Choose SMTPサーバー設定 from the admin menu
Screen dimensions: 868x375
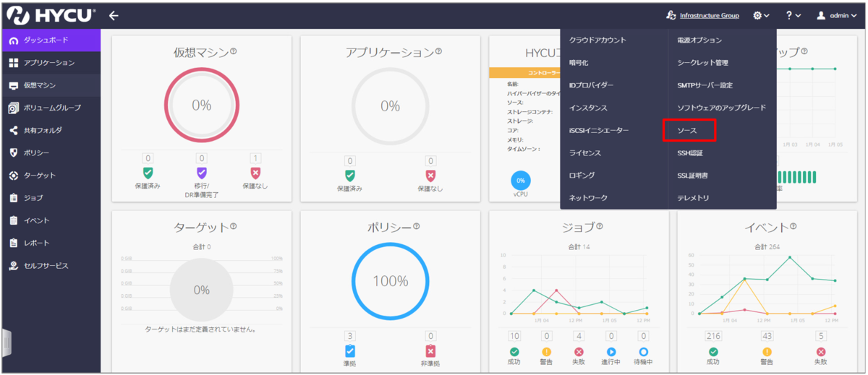(705, 85)
